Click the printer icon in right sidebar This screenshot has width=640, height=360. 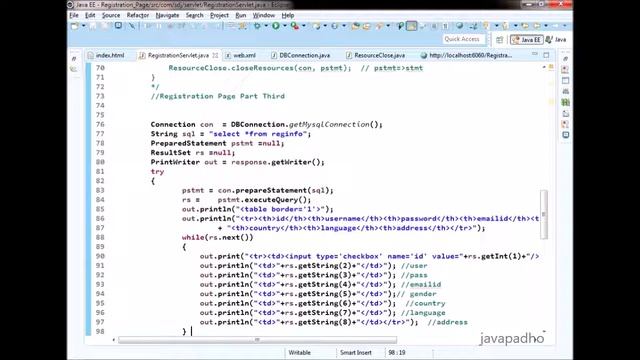565,91
